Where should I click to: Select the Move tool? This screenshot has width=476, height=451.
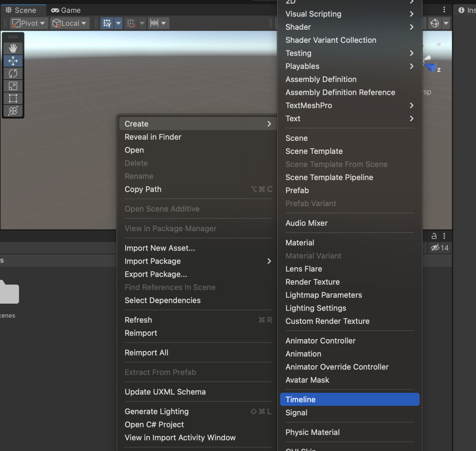(x=13, y=61)
